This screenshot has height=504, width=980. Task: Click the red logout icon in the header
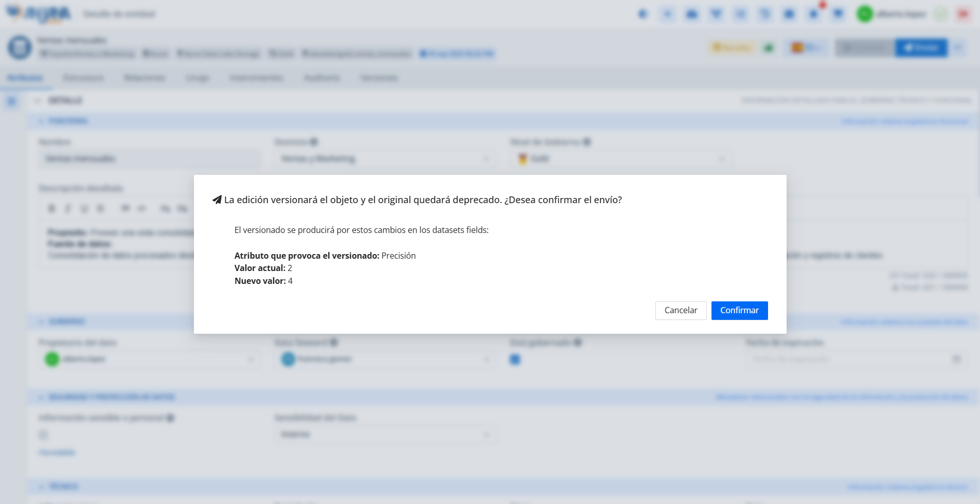(963, 14)
